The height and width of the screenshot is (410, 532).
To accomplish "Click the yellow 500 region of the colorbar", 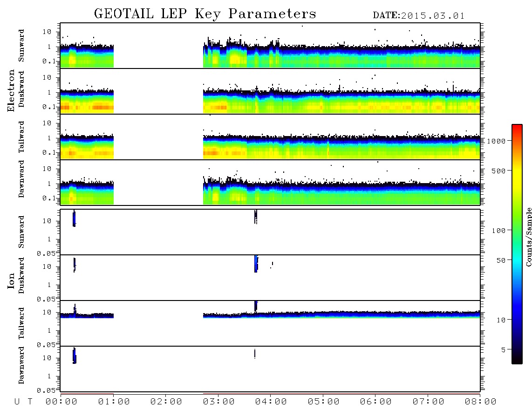I will pos(517,171).
